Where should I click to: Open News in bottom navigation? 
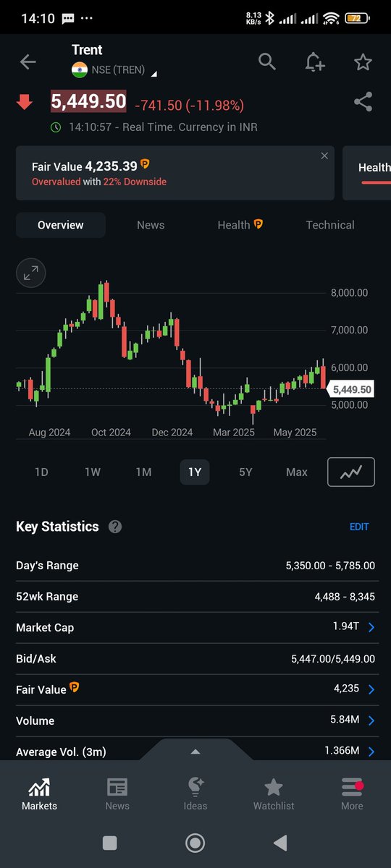pyautogui.click(x=117, y=794)
